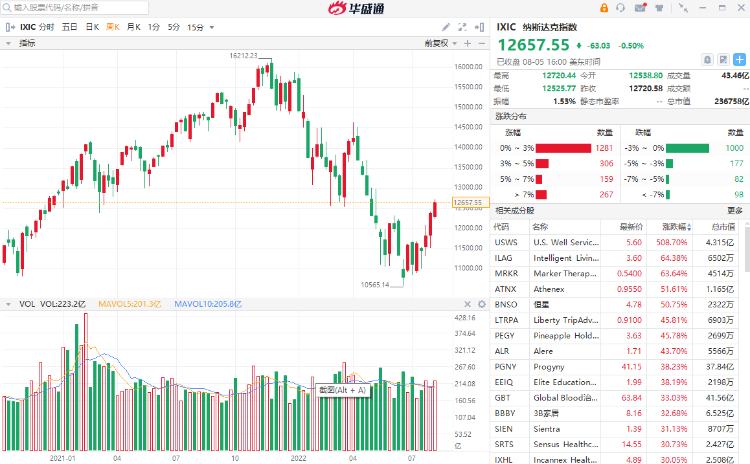Image resolution: width=750 pixels, height=464 pixels.
Task: Click the 名称 column header
Action: point(540,226)
